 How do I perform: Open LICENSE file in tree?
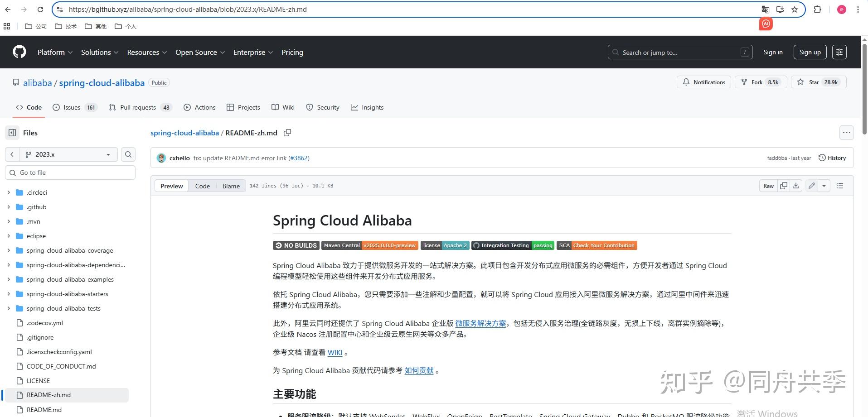38,381
